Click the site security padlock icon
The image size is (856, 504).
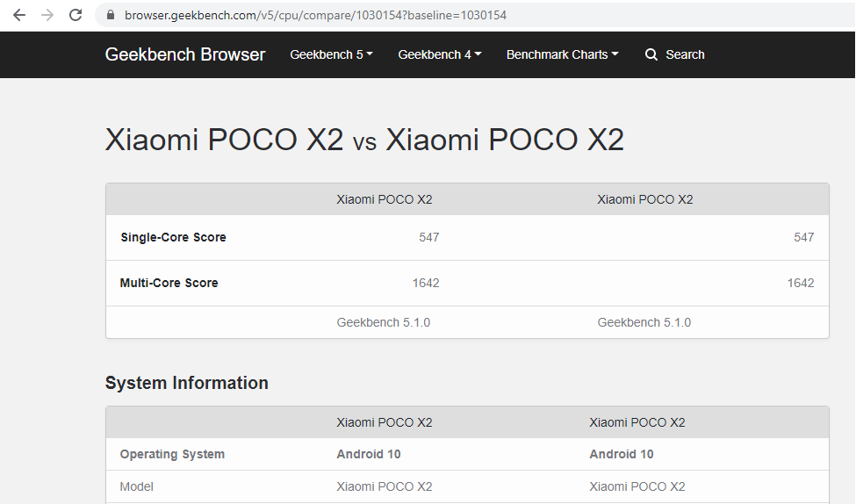[x=111, y=16]
